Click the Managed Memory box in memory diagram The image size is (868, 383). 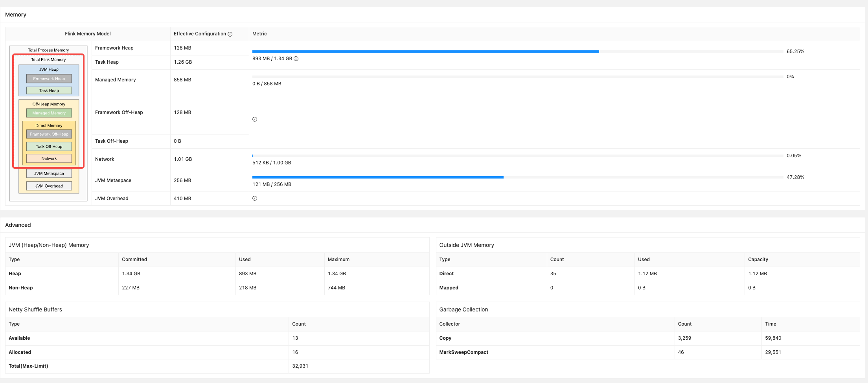tap(49, 113)
